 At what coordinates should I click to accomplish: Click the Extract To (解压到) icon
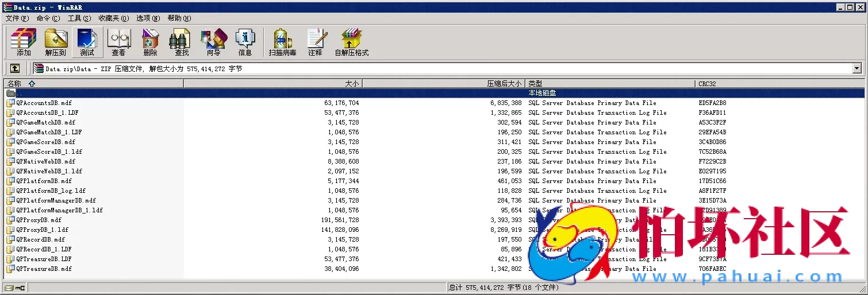tap(56, 42)
